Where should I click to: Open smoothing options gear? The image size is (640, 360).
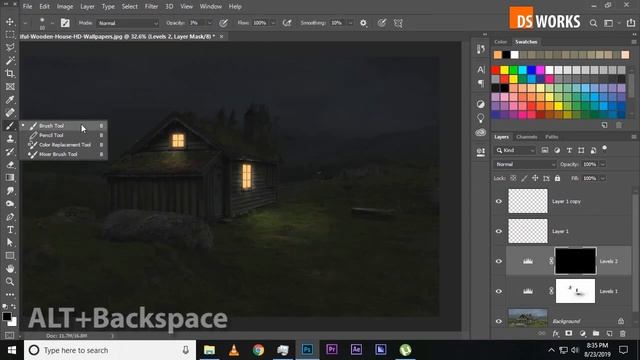tap(363, 23)
